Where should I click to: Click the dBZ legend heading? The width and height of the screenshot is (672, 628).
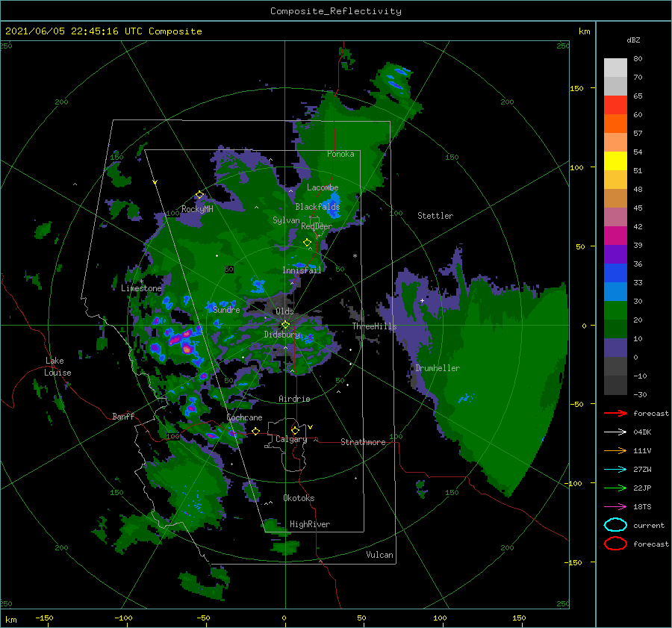[633, 40]
